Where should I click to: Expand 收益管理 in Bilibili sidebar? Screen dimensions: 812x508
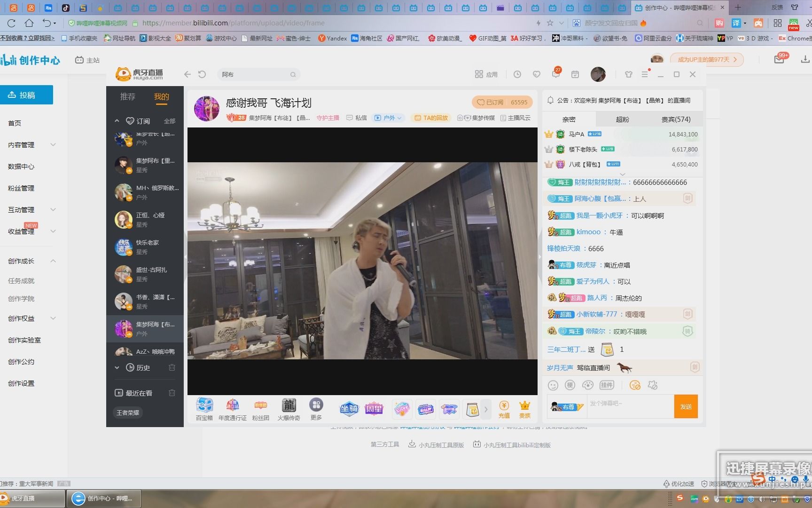[53, 231]
